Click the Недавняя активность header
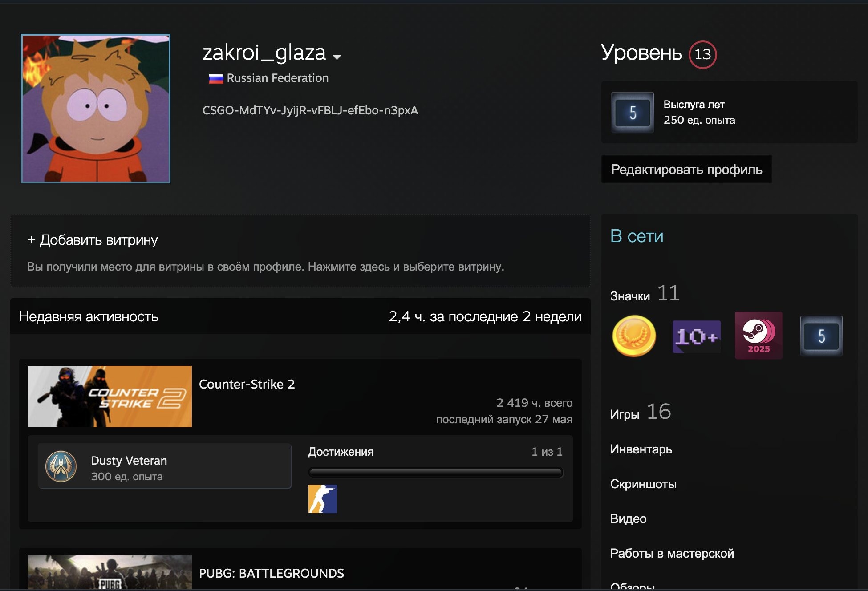This screenshot has width=868, height=591. coord(89,316)
